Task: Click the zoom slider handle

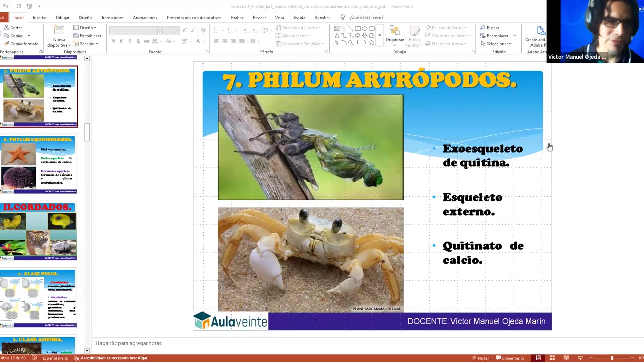Action: tap(612, 358)
